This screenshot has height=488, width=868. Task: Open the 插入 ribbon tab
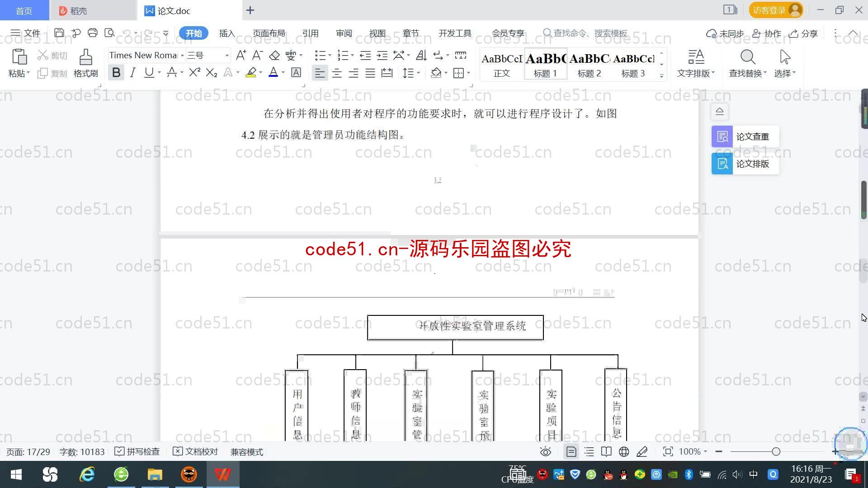[x=226, y=33]
